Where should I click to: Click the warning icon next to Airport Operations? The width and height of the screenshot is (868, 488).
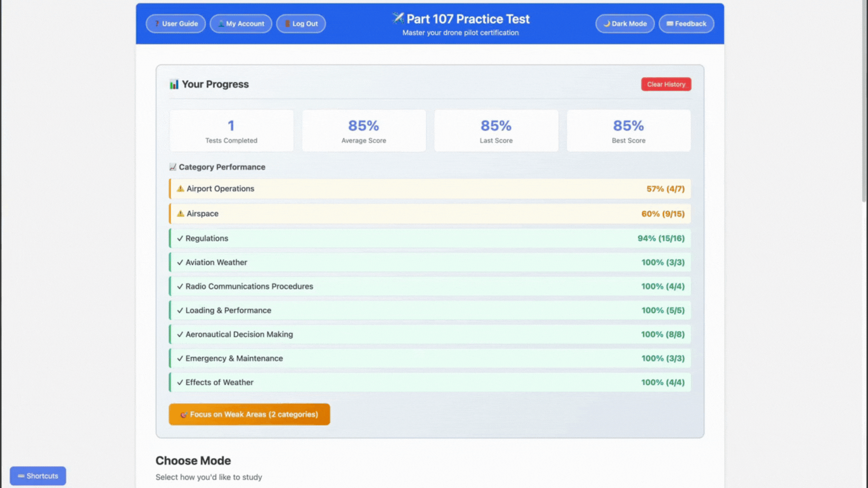point(180,189)
